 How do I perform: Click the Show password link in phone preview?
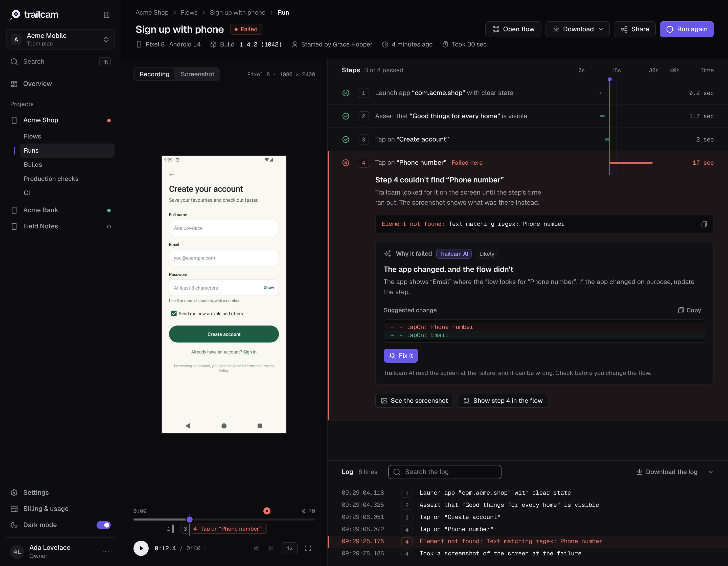coord(269,288)
